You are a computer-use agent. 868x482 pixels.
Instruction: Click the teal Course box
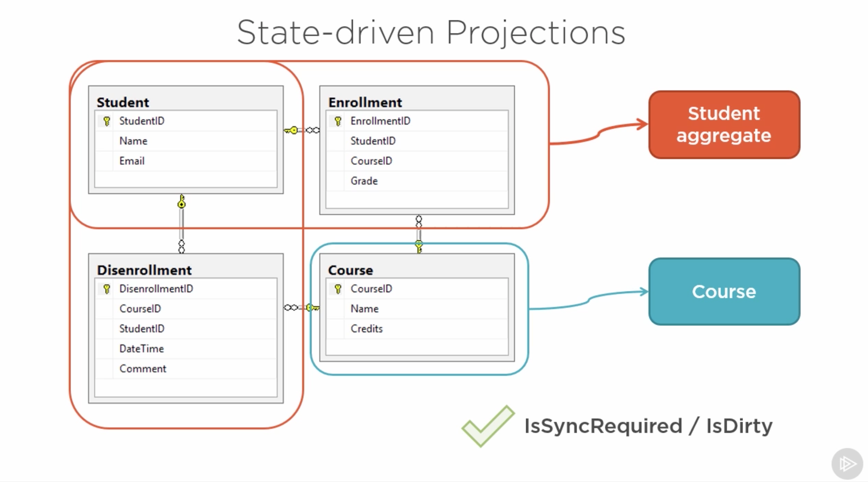[725, 291]
